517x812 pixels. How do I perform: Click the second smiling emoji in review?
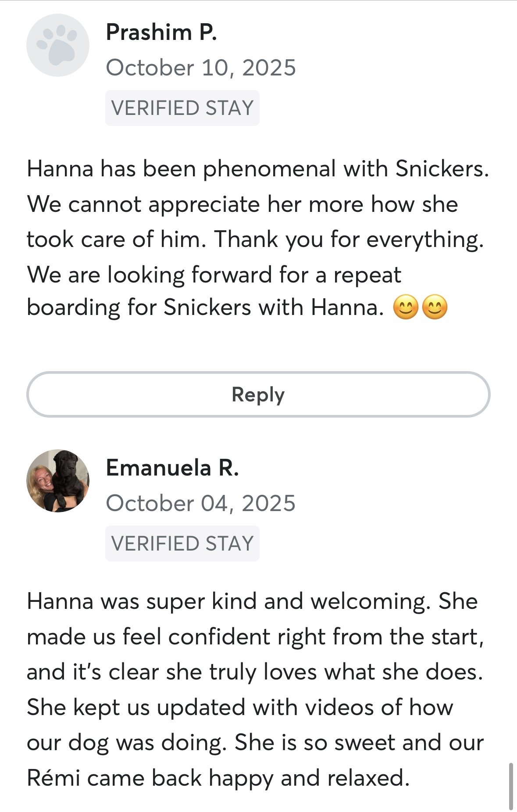435,307
